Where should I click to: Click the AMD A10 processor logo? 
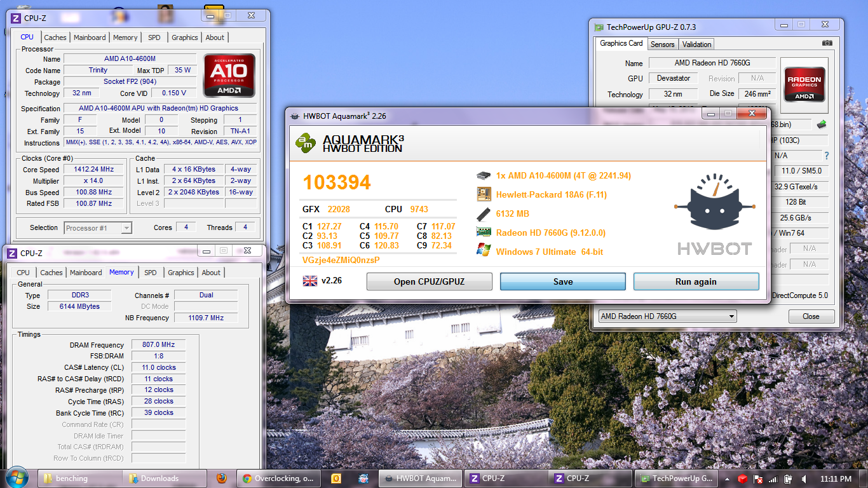click(229, 75)
